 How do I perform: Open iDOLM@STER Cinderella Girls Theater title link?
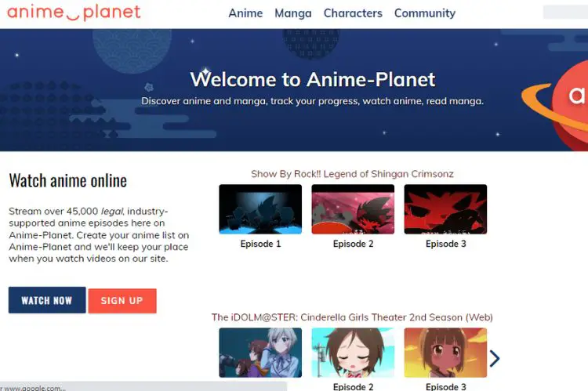click(x=352, y=317)
